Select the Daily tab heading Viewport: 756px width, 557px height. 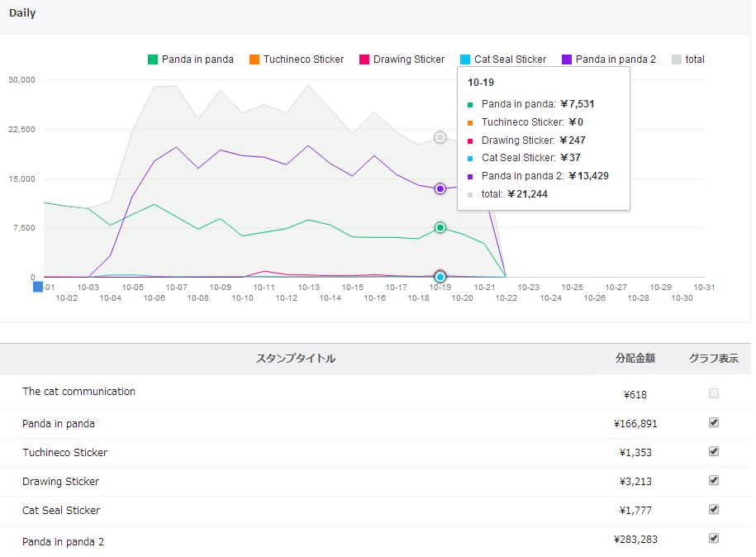pyautogui.click(x=22, y=13)
